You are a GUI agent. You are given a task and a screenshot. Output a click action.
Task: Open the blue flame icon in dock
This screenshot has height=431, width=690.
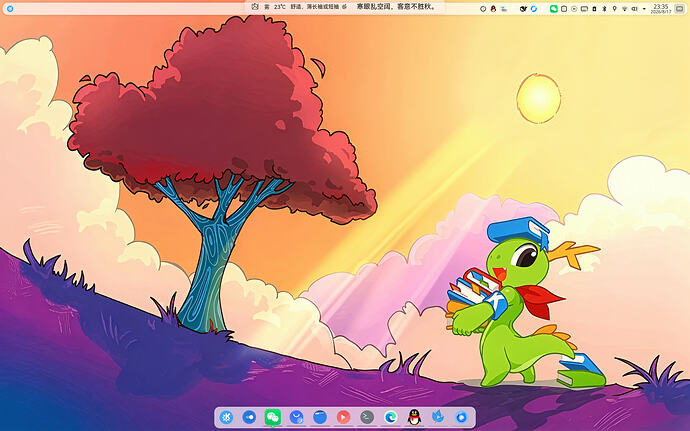[x=437, y=417]
